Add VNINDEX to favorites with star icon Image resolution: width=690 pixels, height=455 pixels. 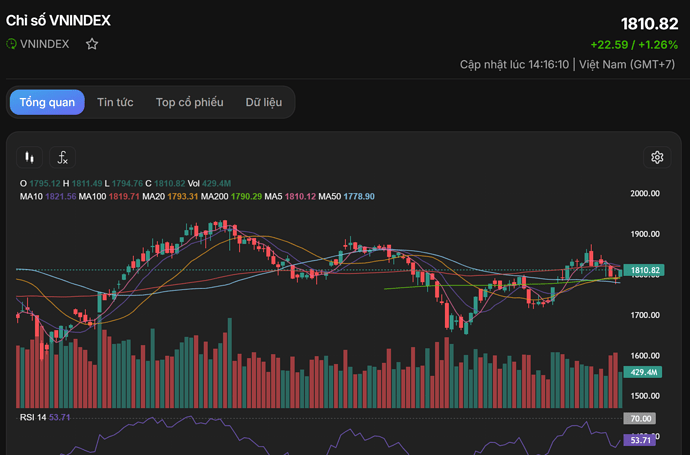pos(92,44)
